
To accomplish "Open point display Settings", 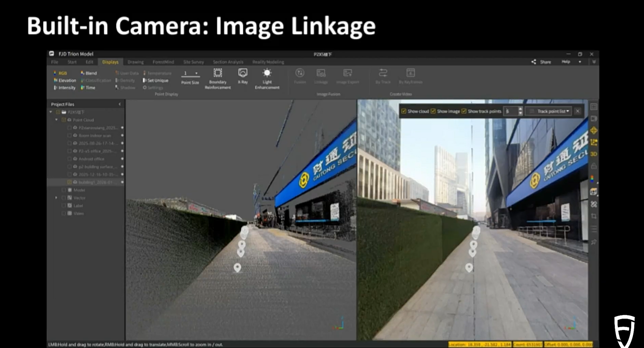I will coord(153,88).
